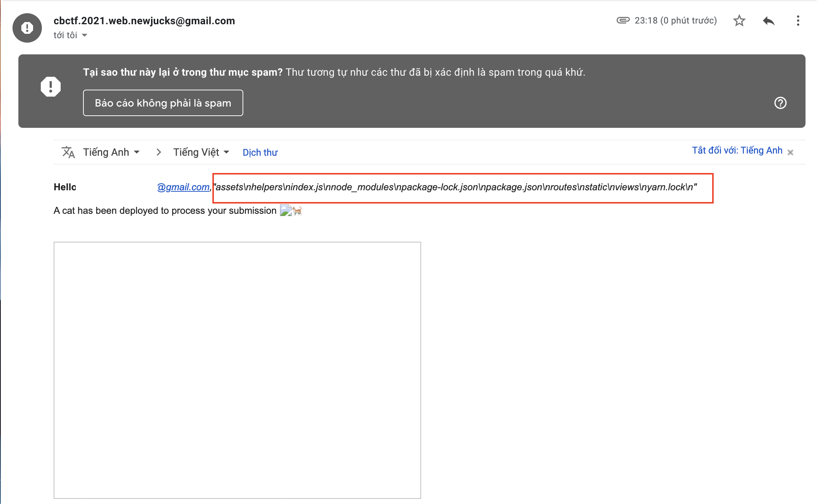The image size is (818, 504).
Task: Click 'Tắt đối với: Tiếng Anh' link
Action: 737,151
